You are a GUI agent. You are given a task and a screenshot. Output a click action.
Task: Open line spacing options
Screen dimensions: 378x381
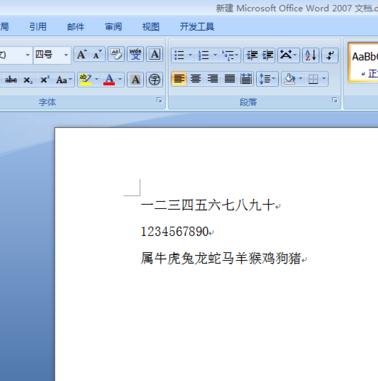coord(267,79)
